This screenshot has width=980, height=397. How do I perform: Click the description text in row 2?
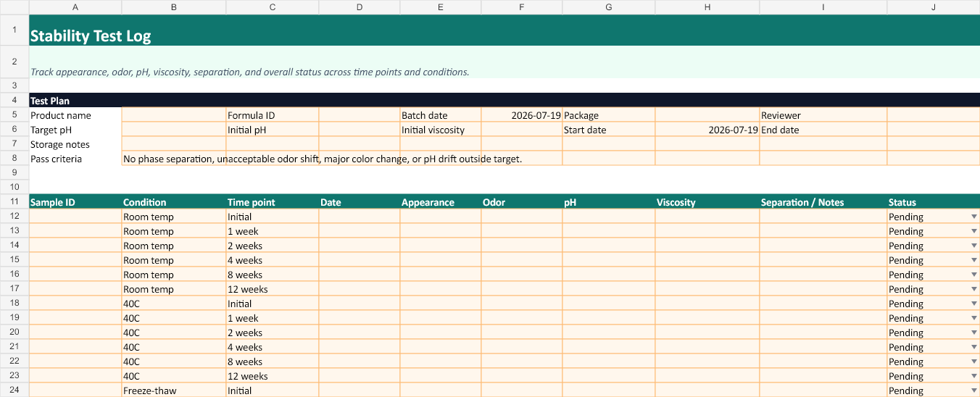tap(250, 72)
